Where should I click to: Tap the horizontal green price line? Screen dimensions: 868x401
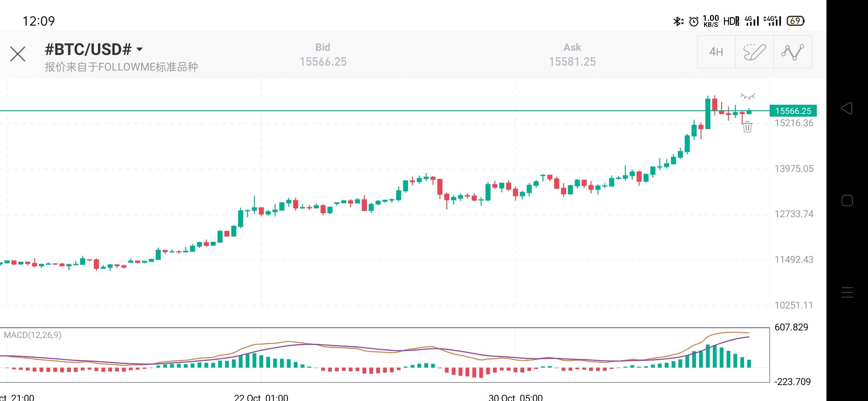coord(371,111)
